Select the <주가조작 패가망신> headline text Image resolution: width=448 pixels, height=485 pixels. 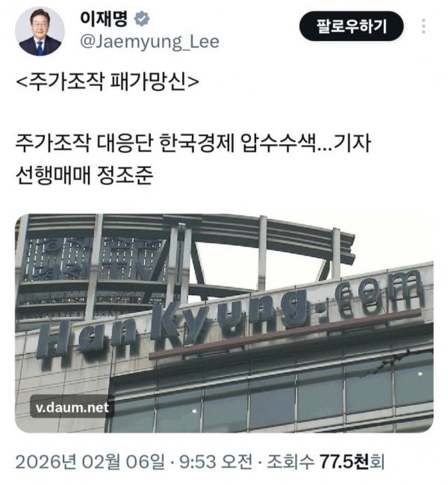pyautogui.click(x=108, y=81)
